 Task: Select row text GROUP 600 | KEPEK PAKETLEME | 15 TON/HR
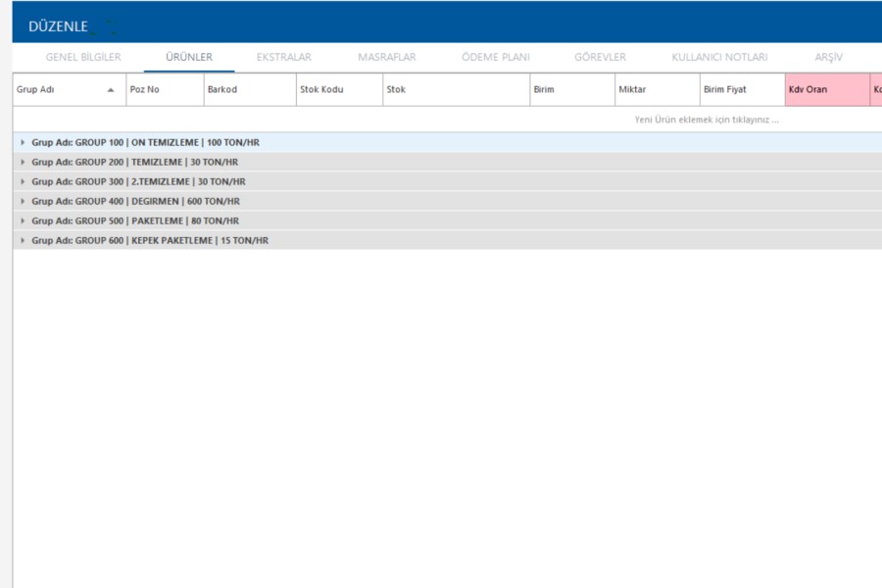[x=171, y=240]
